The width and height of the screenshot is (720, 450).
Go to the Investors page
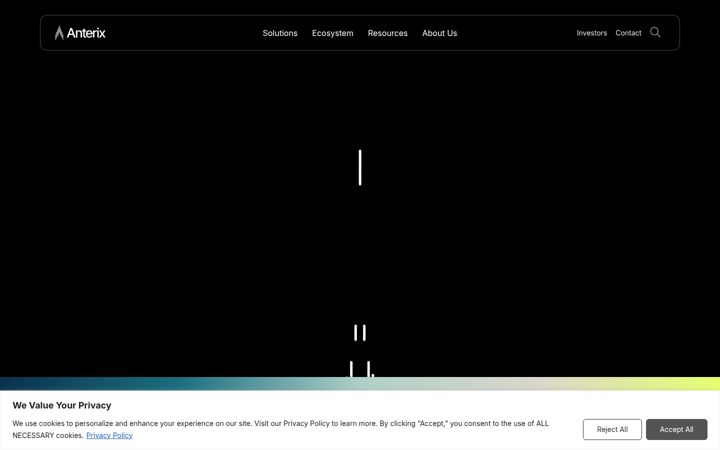point(591,33)
